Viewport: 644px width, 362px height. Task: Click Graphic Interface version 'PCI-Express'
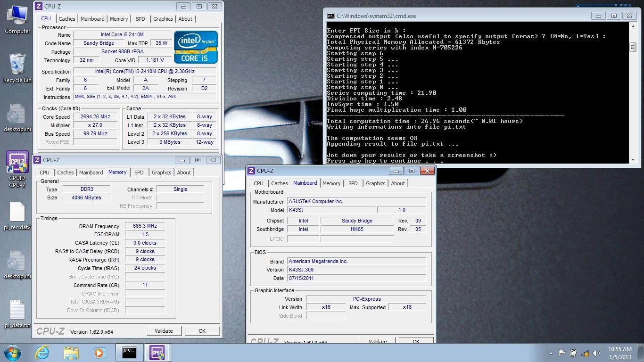[x=366, y=299]
